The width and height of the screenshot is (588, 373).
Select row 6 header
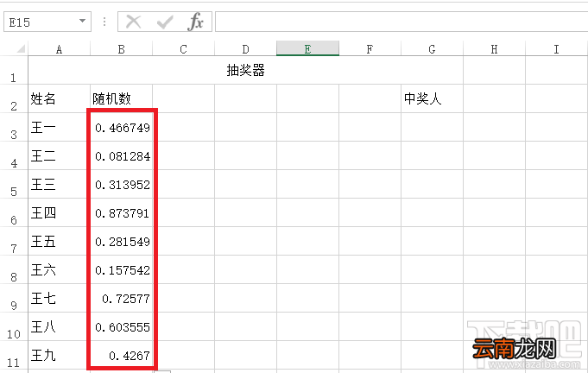pyautogui.click(x=14, y=212)
